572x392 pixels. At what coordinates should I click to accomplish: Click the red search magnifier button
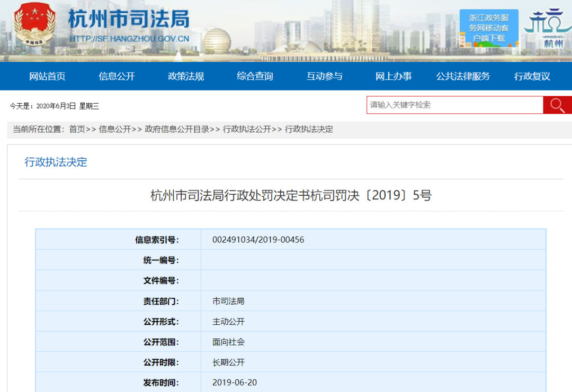click(x=557, y=105)
